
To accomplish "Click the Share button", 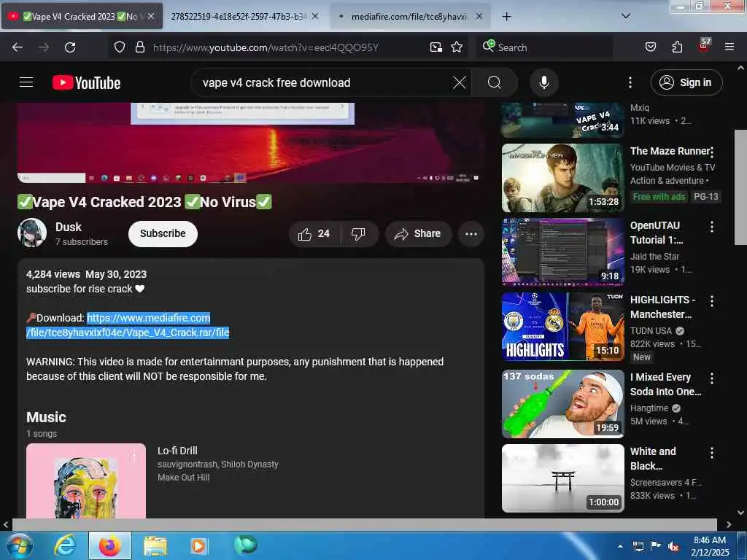I will click(x=418, y=234).
